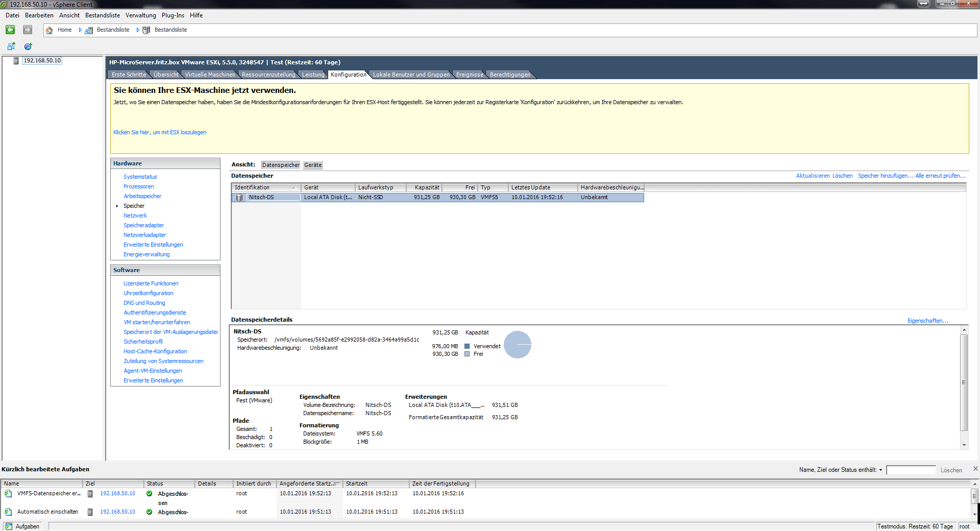Click Löschen link above datastore list

[842, 176]
